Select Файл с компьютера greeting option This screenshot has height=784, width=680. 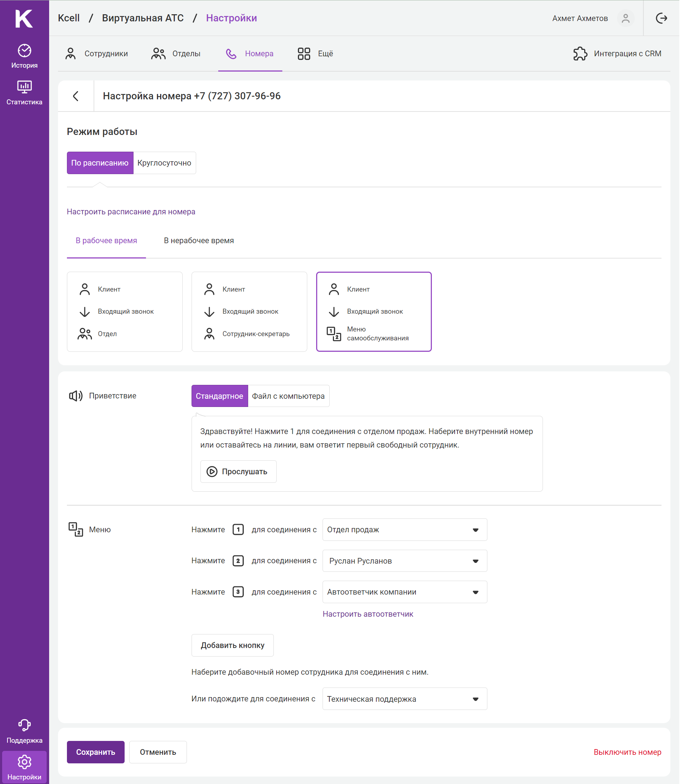[288, 396]
